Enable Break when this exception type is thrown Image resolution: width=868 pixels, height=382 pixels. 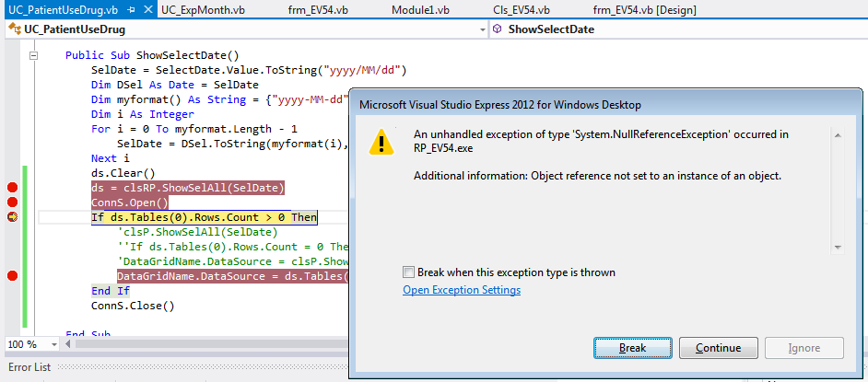coord(408,272)
